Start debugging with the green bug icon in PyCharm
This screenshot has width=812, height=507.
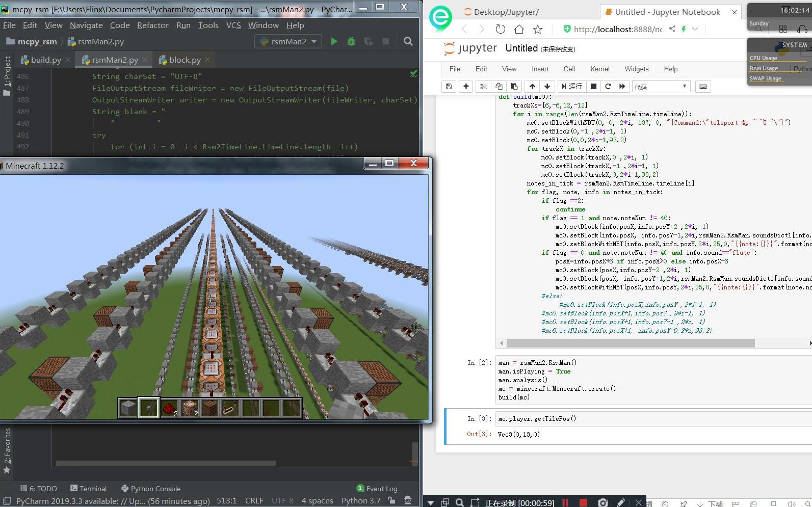click(x=351, y=41)
